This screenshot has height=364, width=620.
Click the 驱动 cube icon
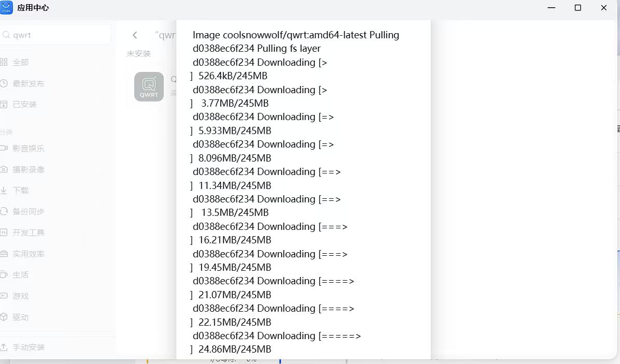4,317
